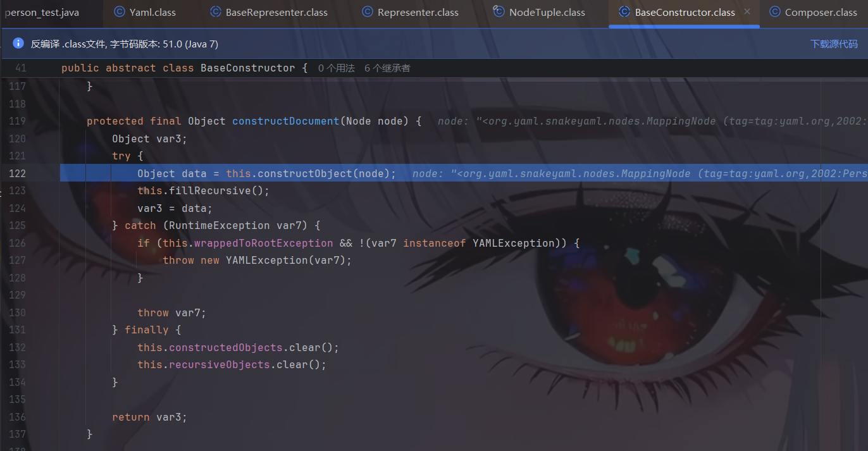Click the constructDocument method name
This screenshot has width=868, height=451.
[286, 121]
